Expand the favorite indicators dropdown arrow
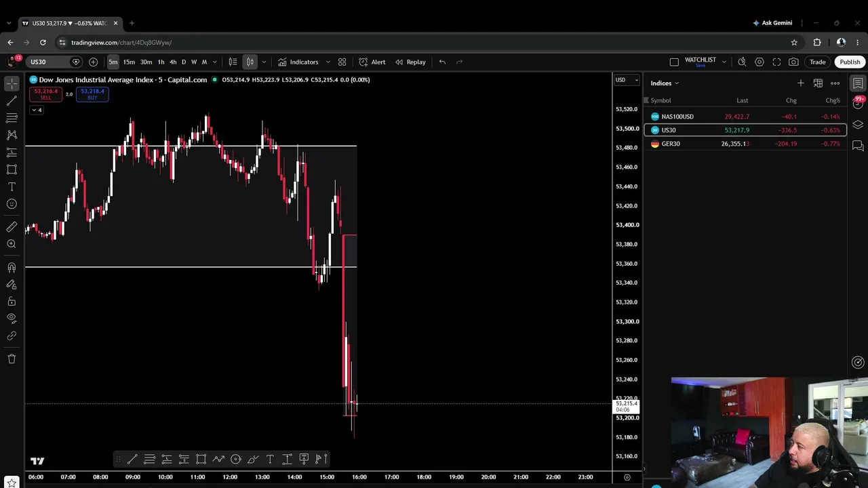The height and width of the screenshot is (488, 868). 328,62
